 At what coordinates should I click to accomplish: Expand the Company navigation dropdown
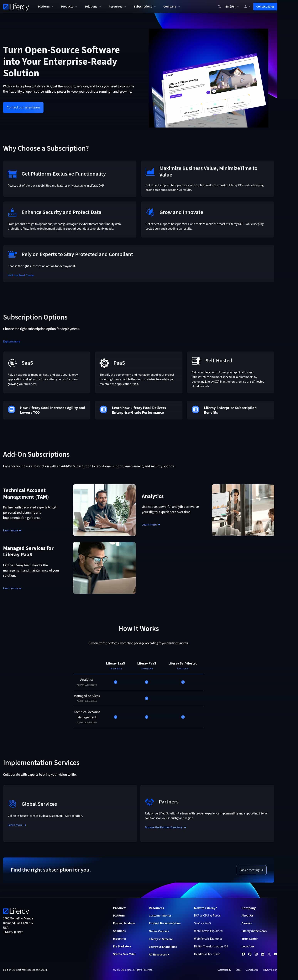172,7
